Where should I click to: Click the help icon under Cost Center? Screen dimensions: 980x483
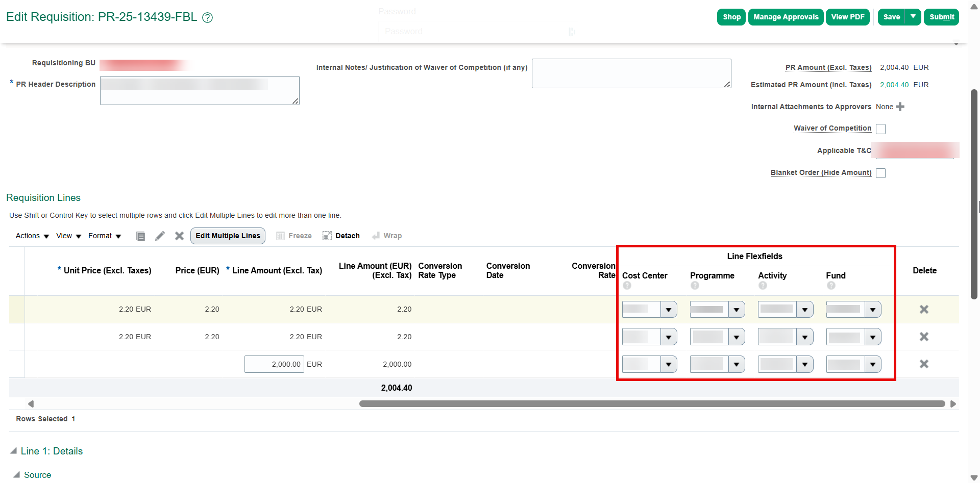coord(627,286)
